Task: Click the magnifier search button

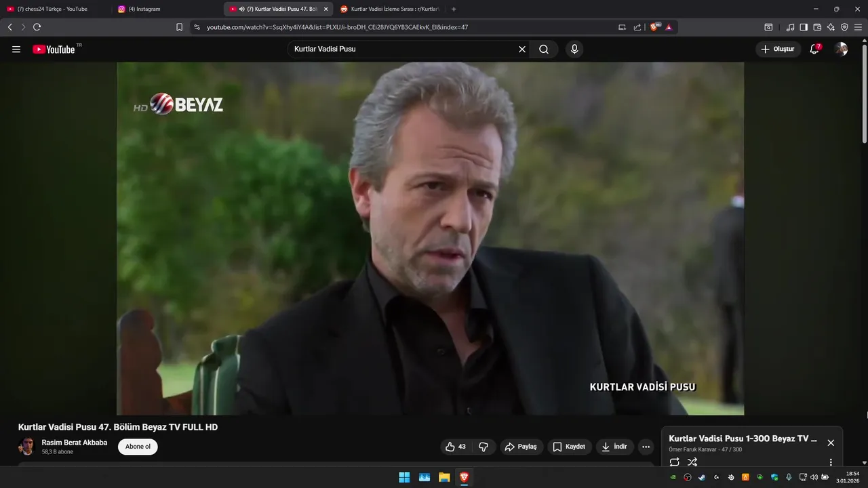Action: [544, 49]
